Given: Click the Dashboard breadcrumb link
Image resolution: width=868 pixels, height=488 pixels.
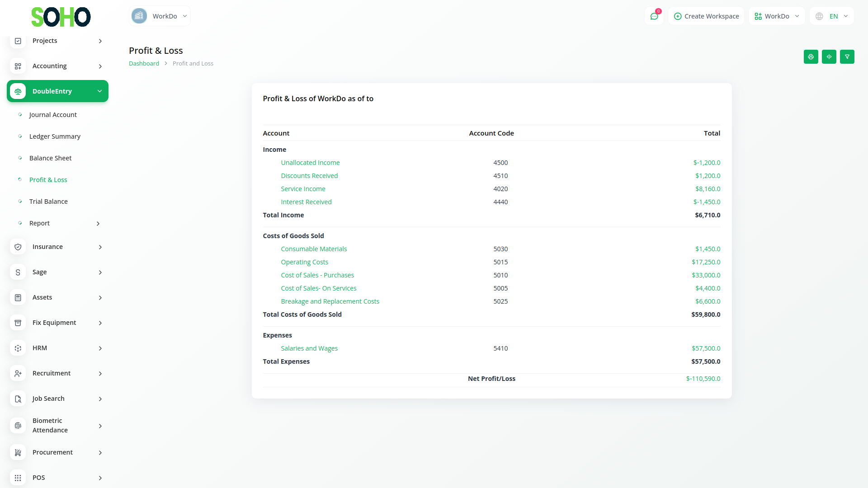Looking at the screenshot, I should click(144, 64).
